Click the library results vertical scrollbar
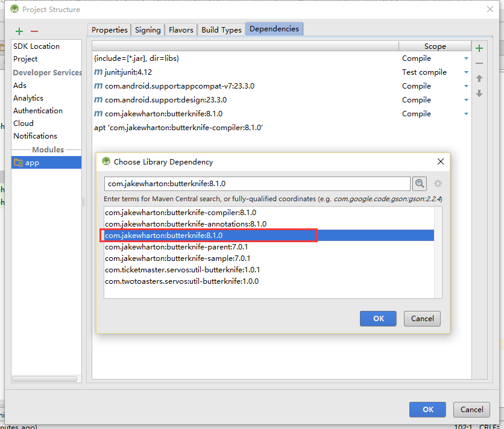The image size is (504, 429). [438, 252]
